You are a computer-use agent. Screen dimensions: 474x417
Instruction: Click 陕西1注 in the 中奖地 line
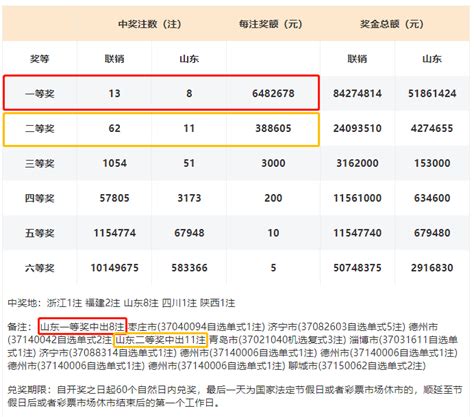point(217,303)
